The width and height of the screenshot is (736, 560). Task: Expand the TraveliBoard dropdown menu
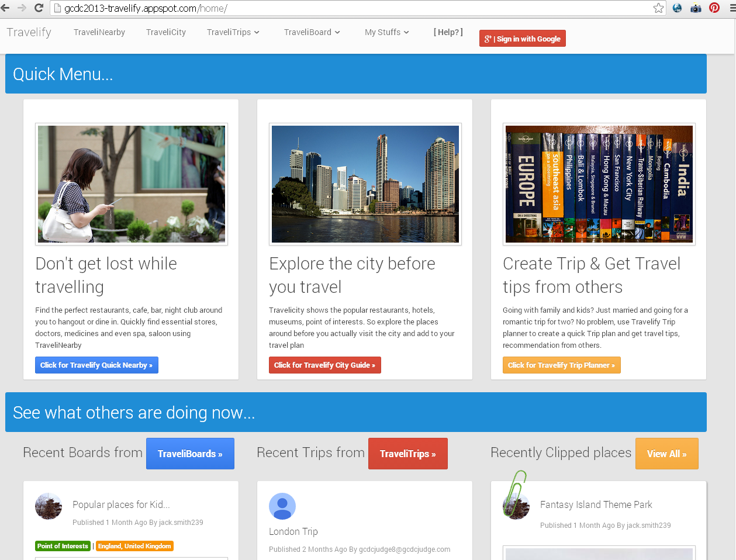tap(312, 32)
